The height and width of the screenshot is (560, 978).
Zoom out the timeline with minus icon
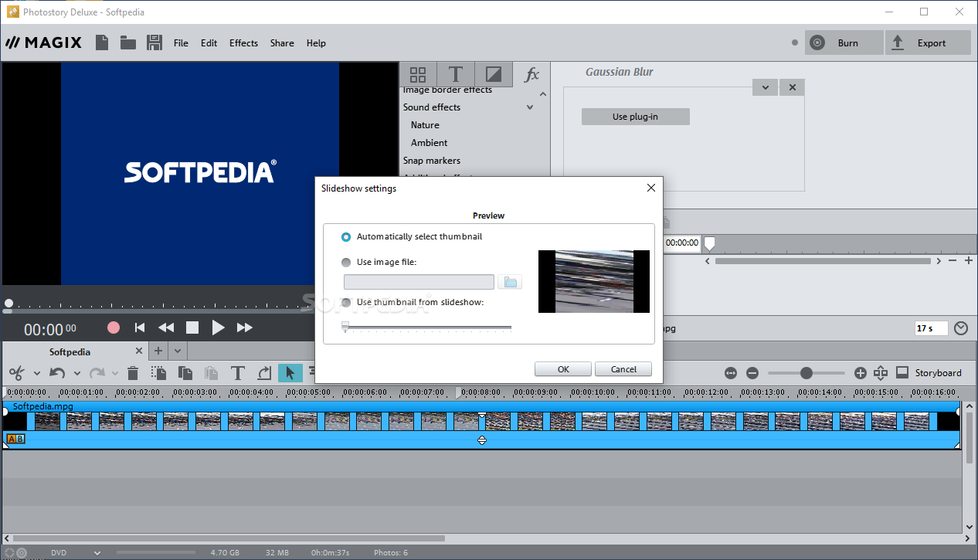[x=752, y=373]
